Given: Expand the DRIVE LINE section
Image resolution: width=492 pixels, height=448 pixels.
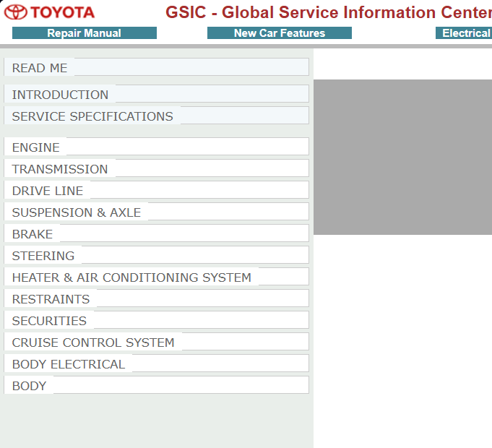Looking at the screenshot, I should coord(156,190).
